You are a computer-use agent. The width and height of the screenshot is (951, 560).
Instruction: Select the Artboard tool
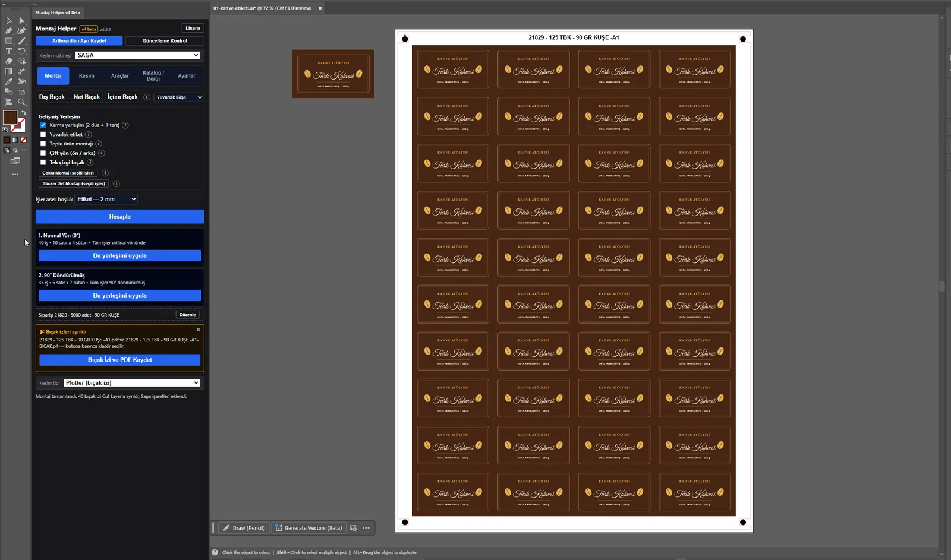pyautogui.click(x=22, y=91)
